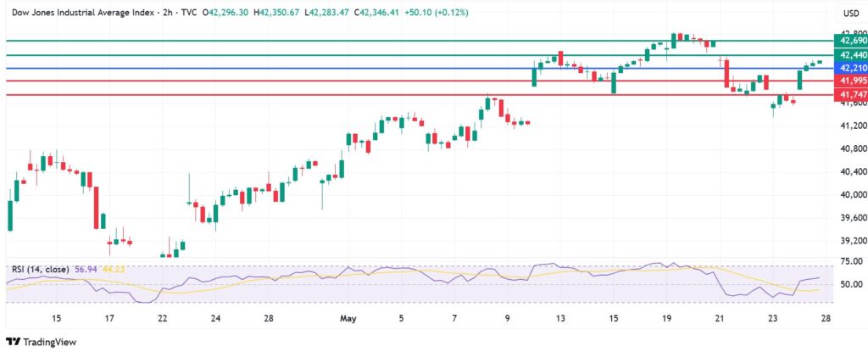
Task: Select the green 42,690 price label
Action: tap(850, 41)
